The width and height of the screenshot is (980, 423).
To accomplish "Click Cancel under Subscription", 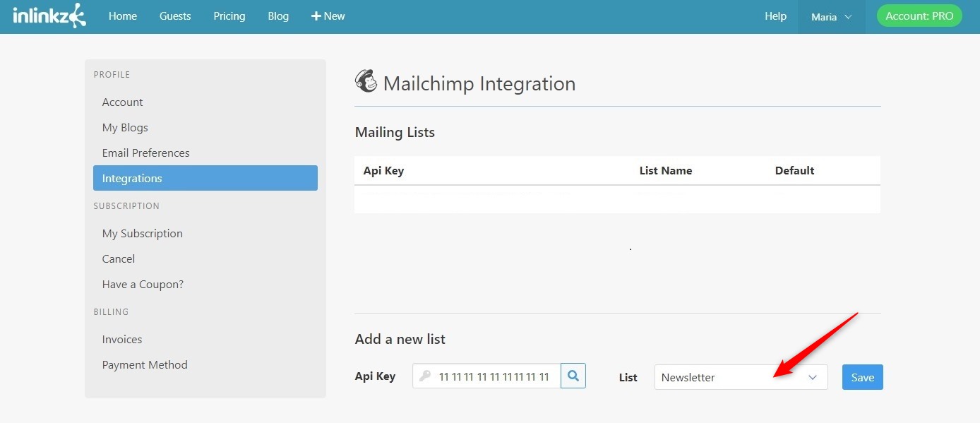I will 118,259.
